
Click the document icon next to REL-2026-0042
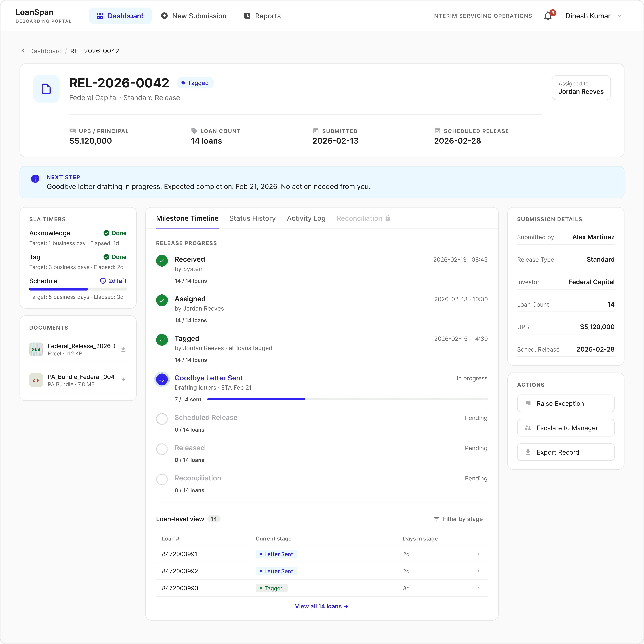coord(46,89)
